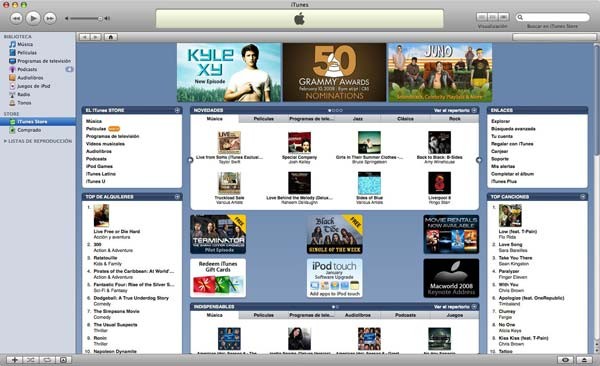Image resolution: width=600 pixels, height=366 pixels.
Task: Select Juegos de iPod in sidebar
Action: tap(33, 86)
